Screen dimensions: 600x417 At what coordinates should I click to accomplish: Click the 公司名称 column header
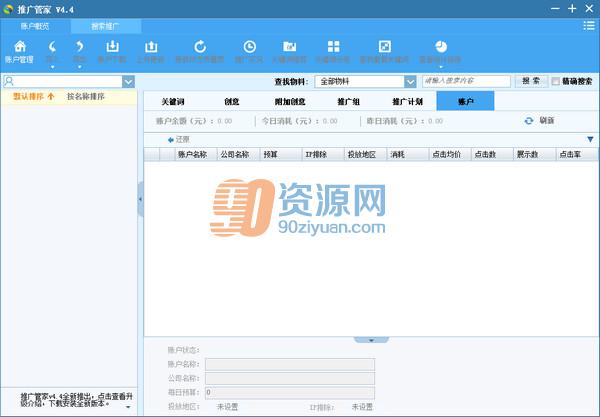[238, 155]
